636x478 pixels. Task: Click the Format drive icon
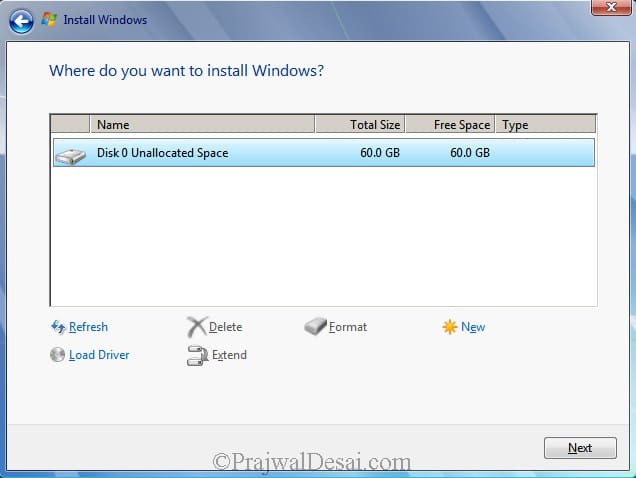pos(316,326)
